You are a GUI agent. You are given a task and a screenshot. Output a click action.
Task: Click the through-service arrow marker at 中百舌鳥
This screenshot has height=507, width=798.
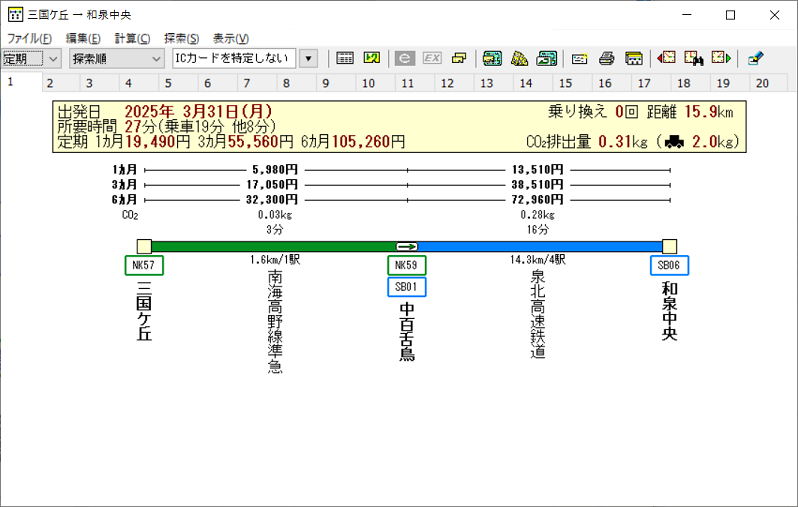[407, 247]
